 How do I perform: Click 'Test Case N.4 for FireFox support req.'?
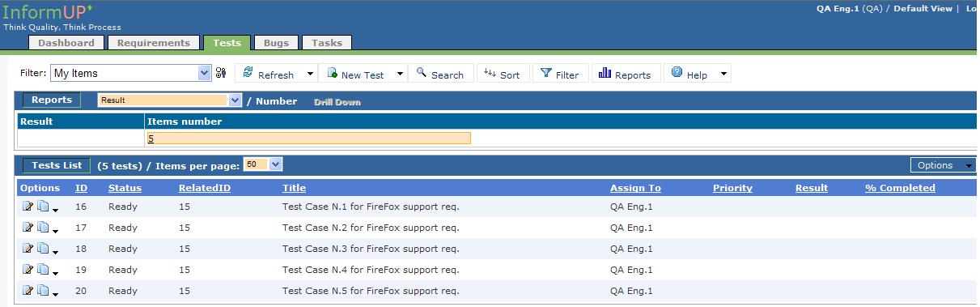point(371,270)
